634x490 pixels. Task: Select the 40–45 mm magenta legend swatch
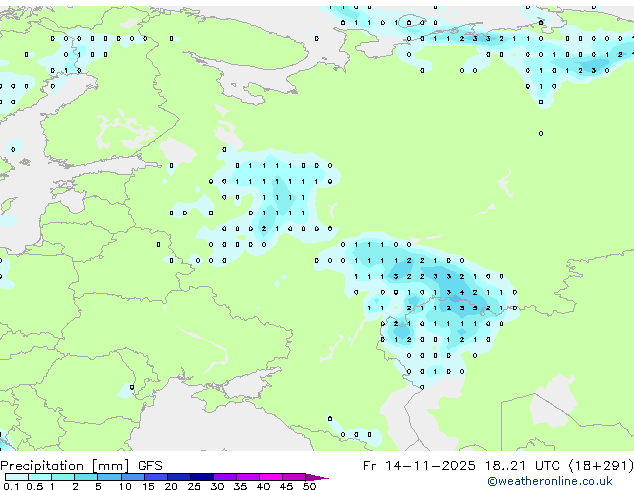pyautogui.click(x=271, y=477)
